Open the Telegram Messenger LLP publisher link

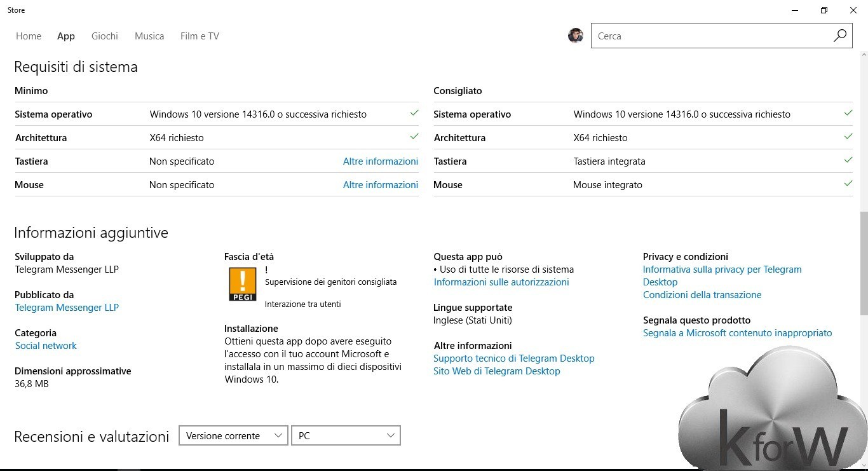[67, 308]
